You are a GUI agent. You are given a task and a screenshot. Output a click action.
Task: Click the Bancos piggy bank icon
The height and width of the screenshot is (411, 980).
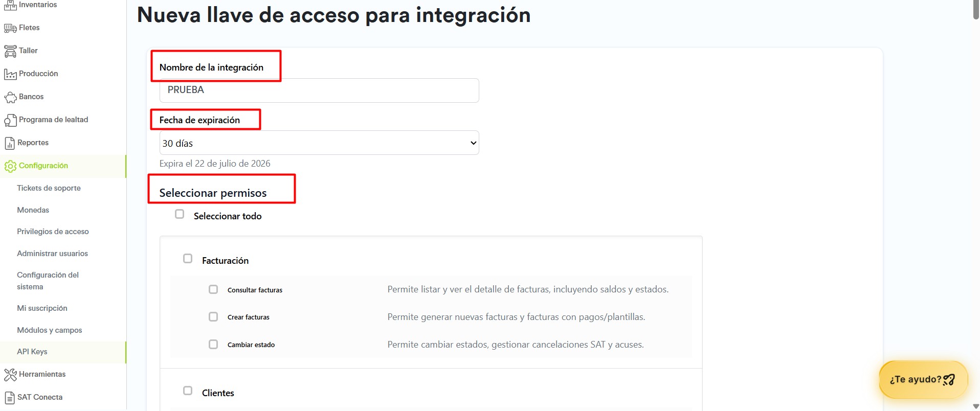[10, 97]
